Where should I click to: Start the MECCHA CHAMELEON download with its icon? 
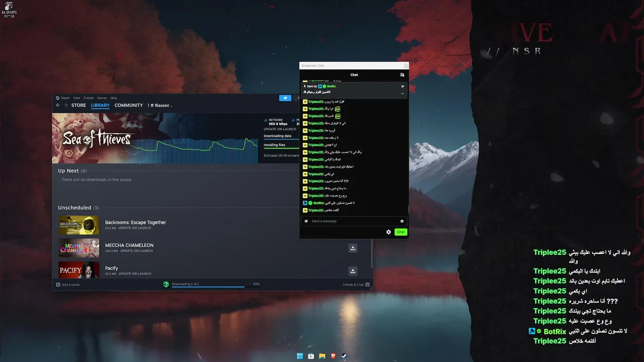pyautogui.click(x=353, y=248)
